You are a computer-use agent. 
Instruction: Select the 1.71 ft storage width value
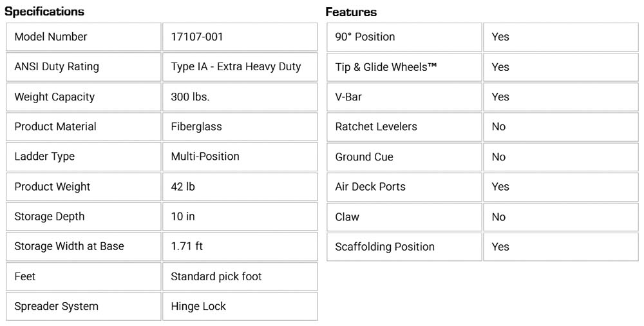click(x=187, y=246)
